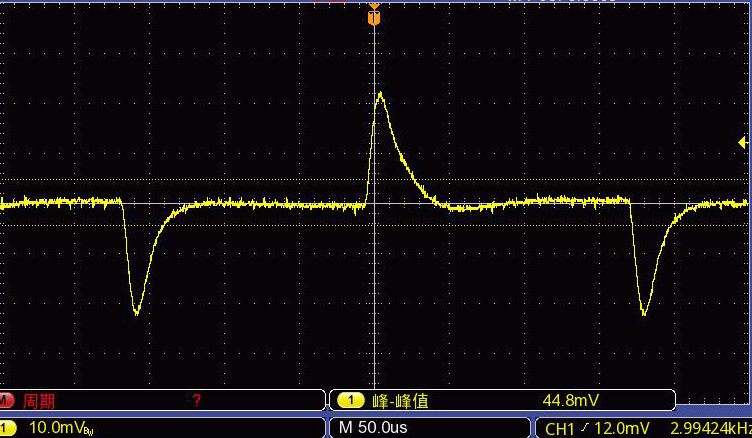Viewport: 752px width, 438px height.
Task: Click the second negative pulse trough
Action: click(644, 313)
